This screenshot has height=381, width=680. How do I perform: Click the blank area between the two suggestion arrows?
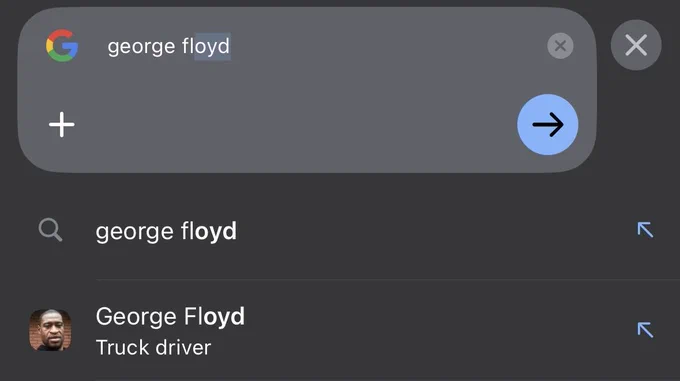click(x=645, y=280)
